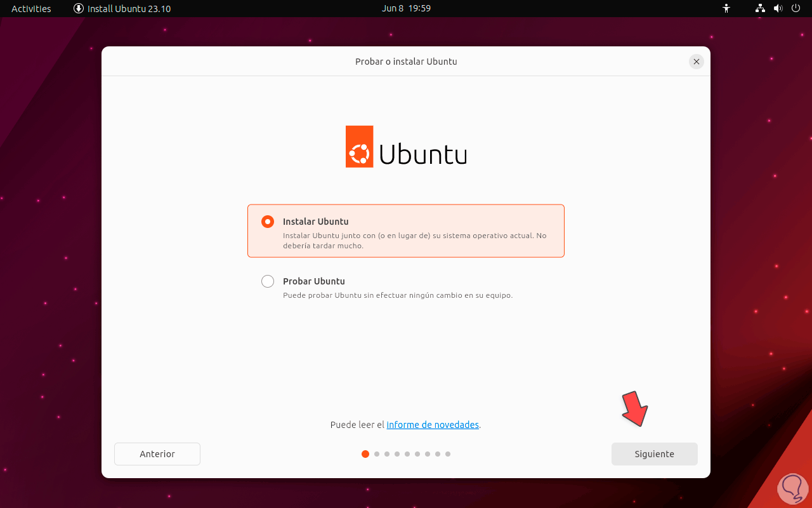
Task: Open the clock showing Jun 8 19:59
Action: pos(407,8)
